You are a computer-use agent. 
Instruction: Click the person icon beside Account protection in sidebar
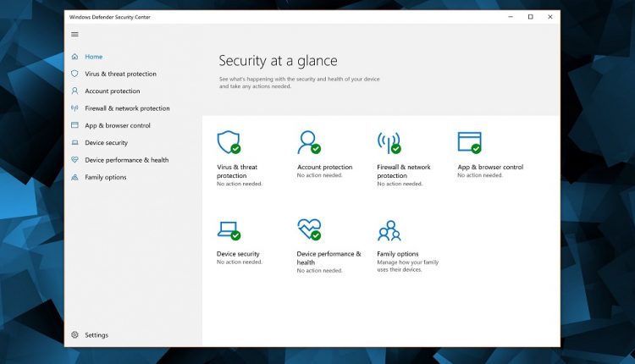pyautogui.click(x=75, y=91)
